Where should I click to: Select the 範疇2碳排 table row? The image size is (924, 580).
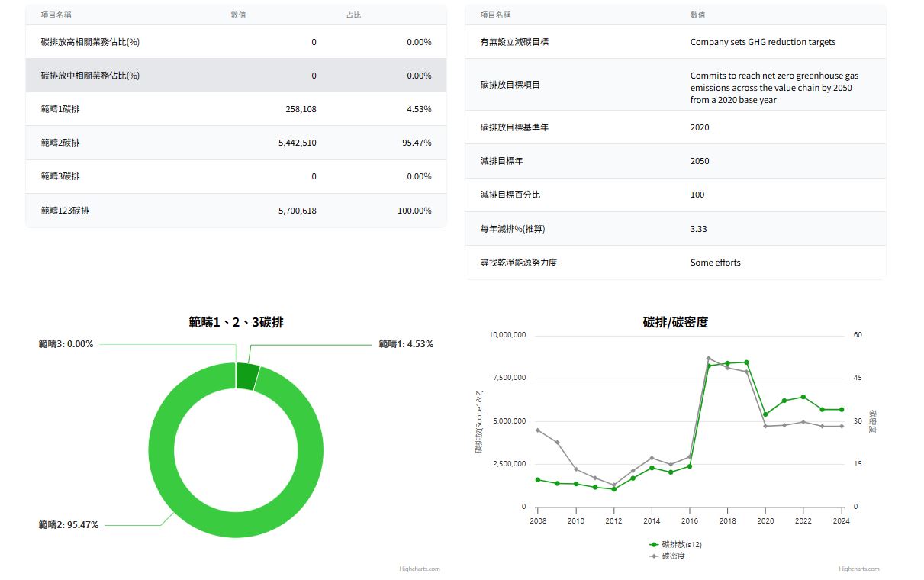236,143
